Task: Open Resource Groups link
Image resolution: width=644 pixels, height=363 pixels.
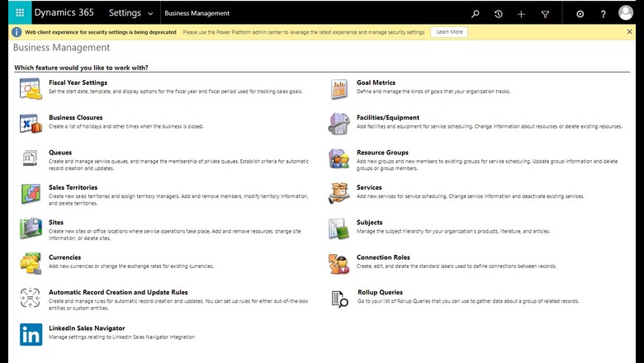Action: [382, 152]
